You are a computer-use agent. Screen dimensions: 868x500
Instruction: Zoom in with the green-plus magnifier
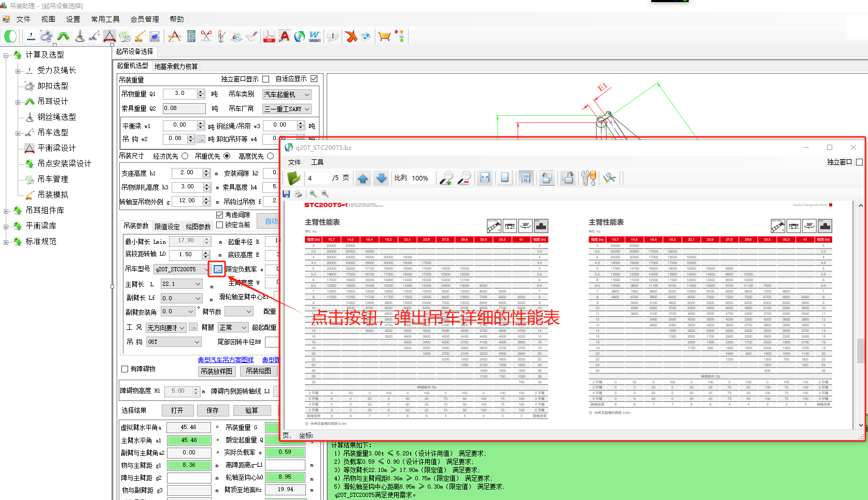(x=446, y=178)
